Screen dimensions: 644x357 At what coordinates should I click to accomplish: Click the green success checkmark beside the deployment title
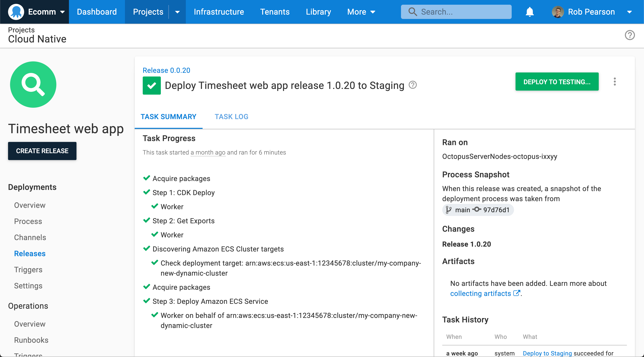[x=151, y=85]
